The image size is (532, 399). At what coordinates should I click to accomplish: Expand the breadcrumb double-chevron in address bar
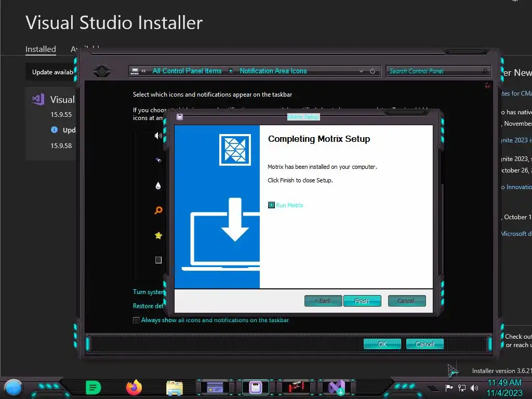[143, 71]
